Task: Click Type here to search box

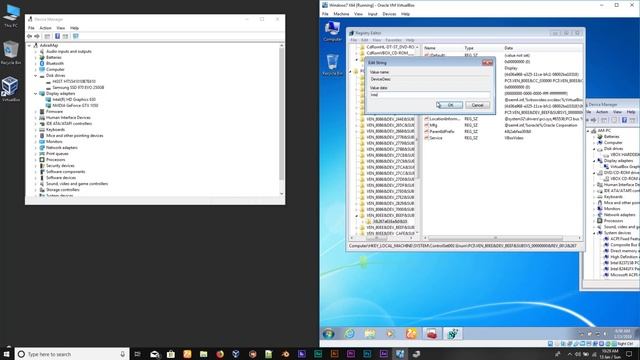Action: [72, 354]
